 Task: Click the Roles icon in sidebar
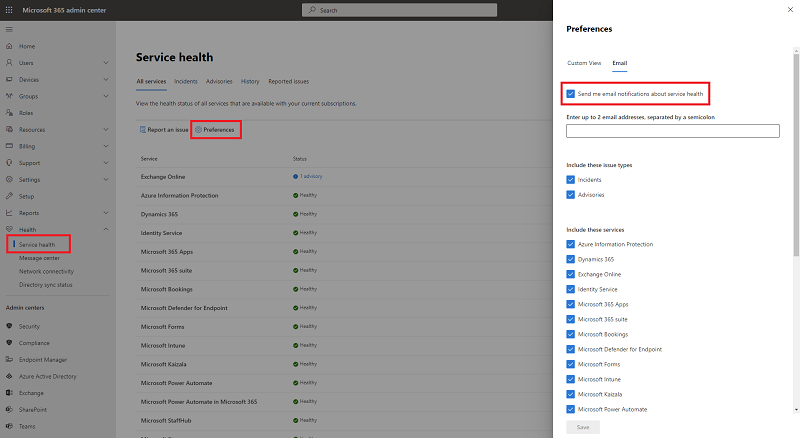tap(9, 113)
